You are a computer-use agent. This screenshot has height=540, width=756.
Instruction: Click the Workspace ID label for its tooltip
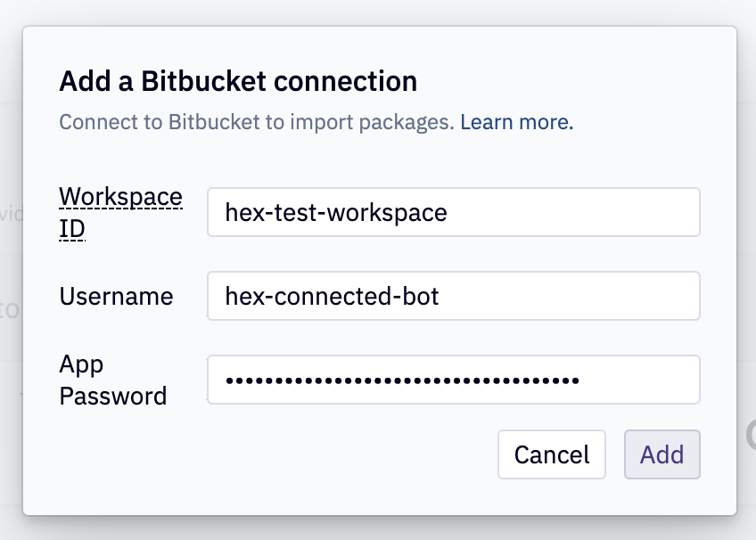[119, 211]
